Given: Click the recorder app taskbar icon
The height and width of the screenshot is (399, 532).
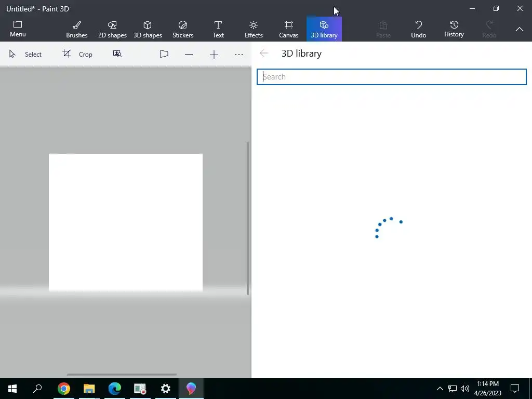Looking at the screenshot, I should 140,389.
